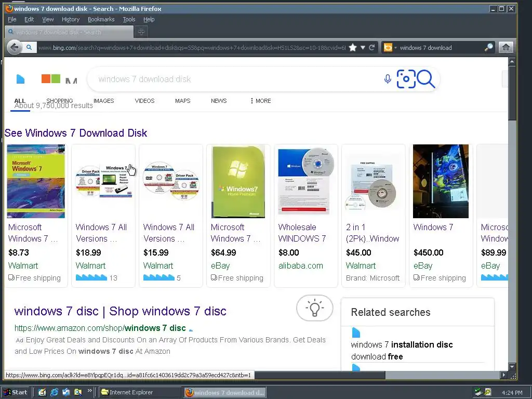The image size is (532, 399).
Task: Click the $64.99 price text
Action: (x=223, y=252)
